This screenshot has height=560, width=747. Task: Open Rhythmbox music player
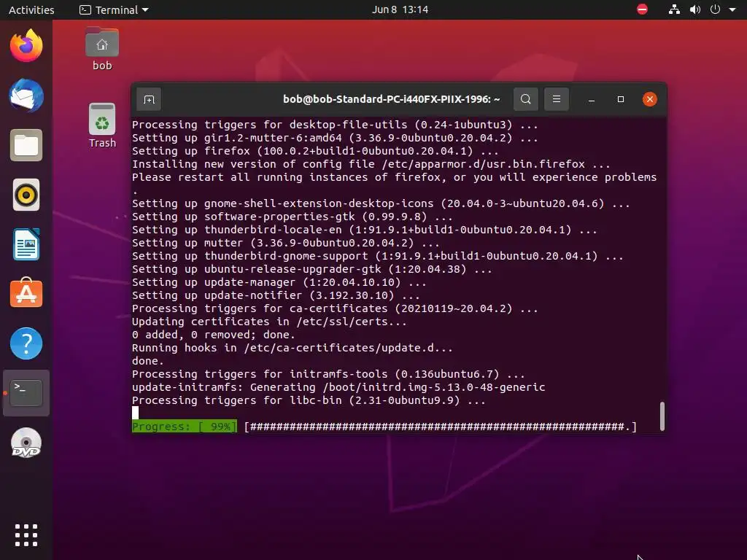(26, 195)
